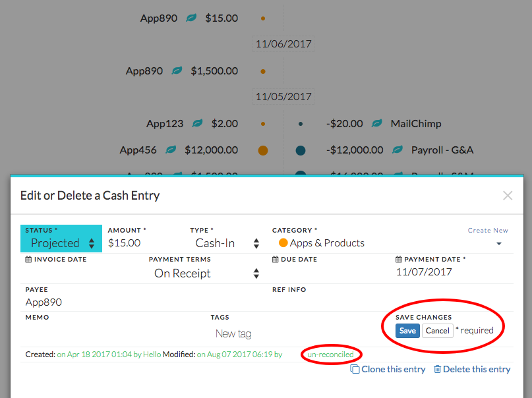Close the Edit or Delete dialog
The image size is (532, 398).
tap(508, 196)
